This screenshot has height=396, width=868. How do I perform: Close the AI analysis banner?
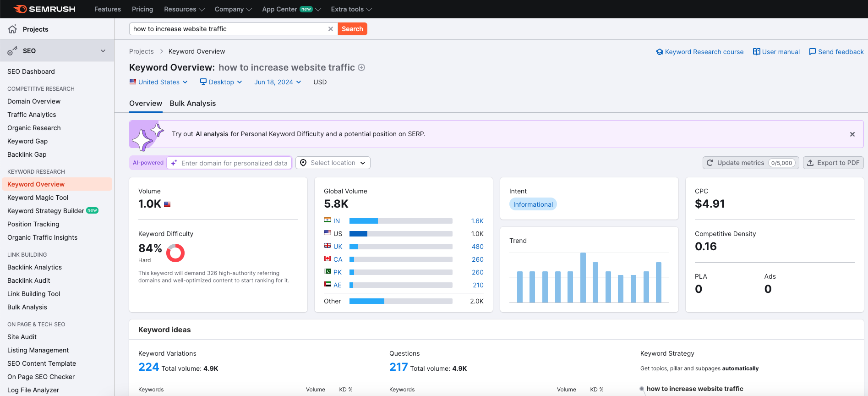(x=852, y=134)
